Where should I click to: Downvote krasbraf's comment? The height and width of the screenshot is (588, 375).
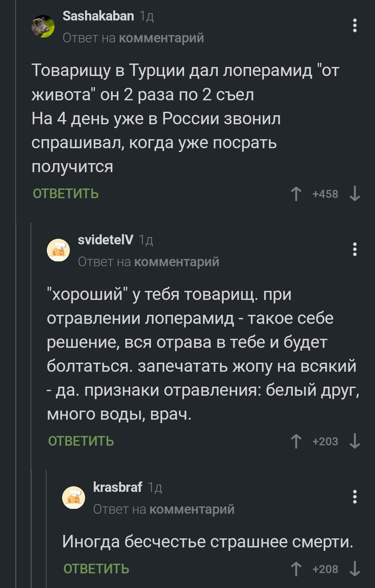click(x=355, y=569)
